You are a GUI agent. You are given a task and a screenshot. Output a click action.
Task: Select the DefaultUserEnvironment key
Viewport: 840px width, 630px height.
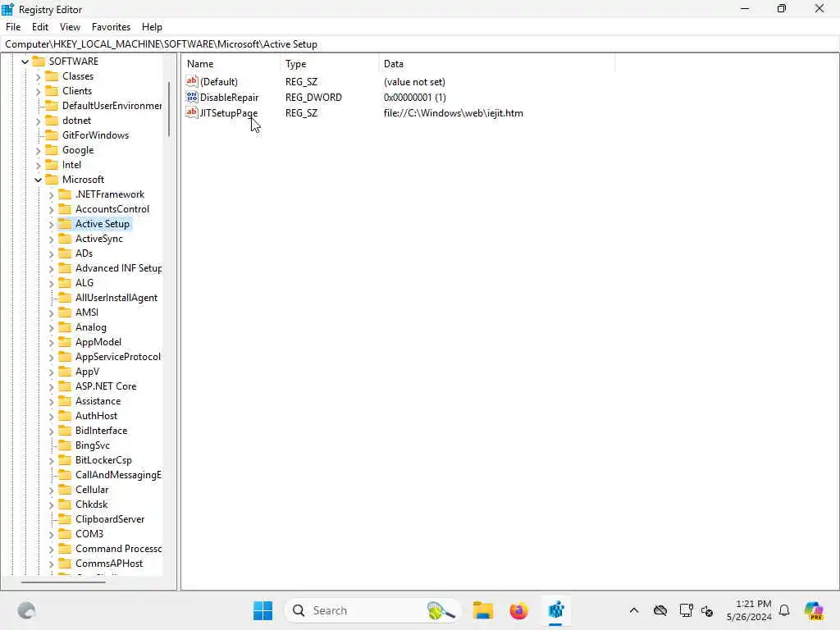point(112,106)
